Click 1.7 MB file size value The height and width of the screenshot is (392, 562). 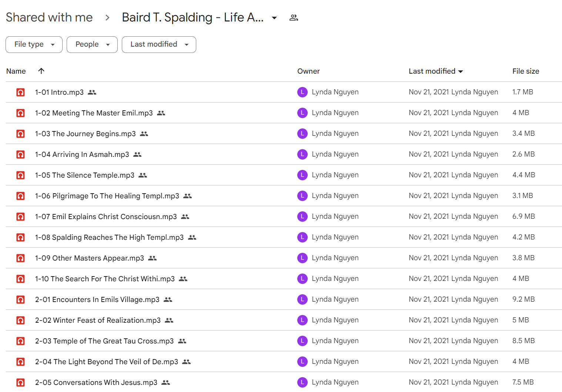pyautogui.click(x=523, y=92)
